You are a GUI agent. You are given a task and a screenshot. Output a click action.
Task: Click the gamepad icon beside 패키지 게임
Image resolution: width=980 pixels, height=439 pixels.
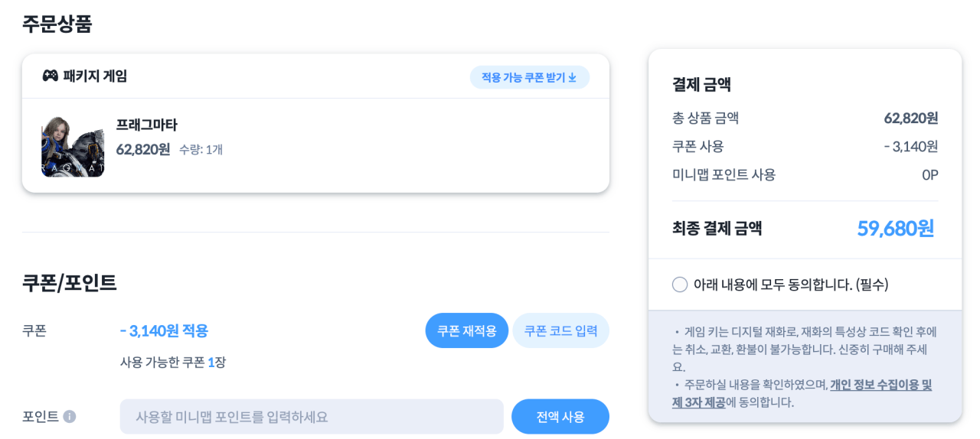coord(50,76)
